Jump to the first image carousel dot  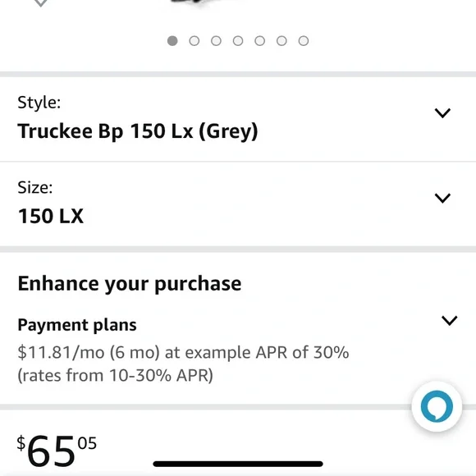[172, 41]
